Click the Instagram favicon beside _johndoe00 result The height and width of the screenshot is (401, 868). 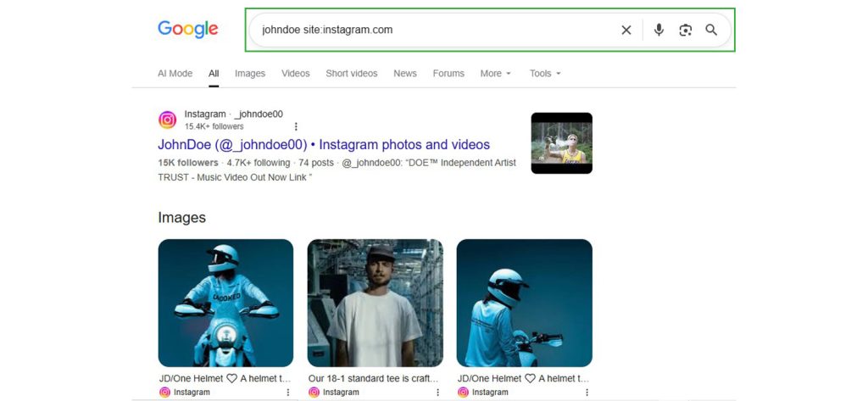tap(167, 120)
